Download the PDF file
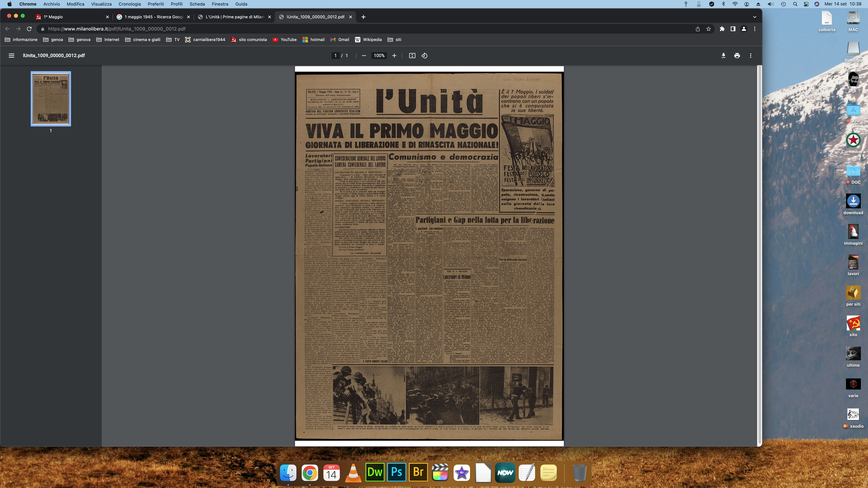This screenshot has width=868, height=488. [x=723, y=56]
